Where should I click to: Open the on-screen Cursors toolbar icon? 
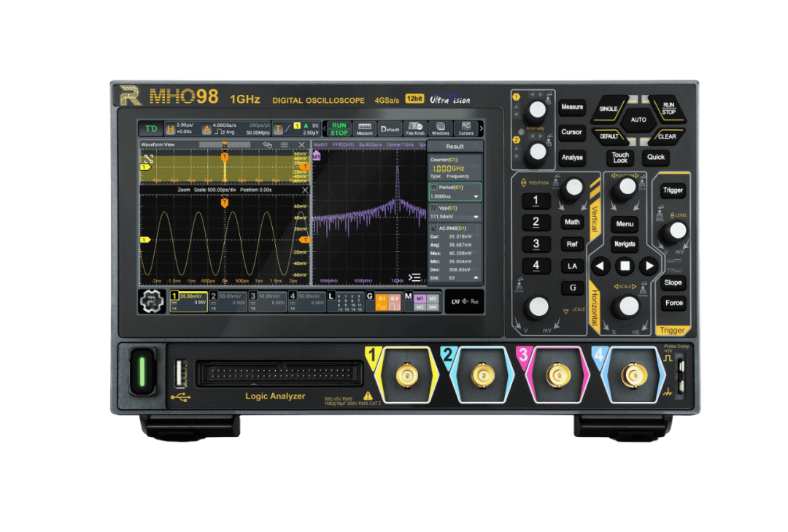click(466, 128)
